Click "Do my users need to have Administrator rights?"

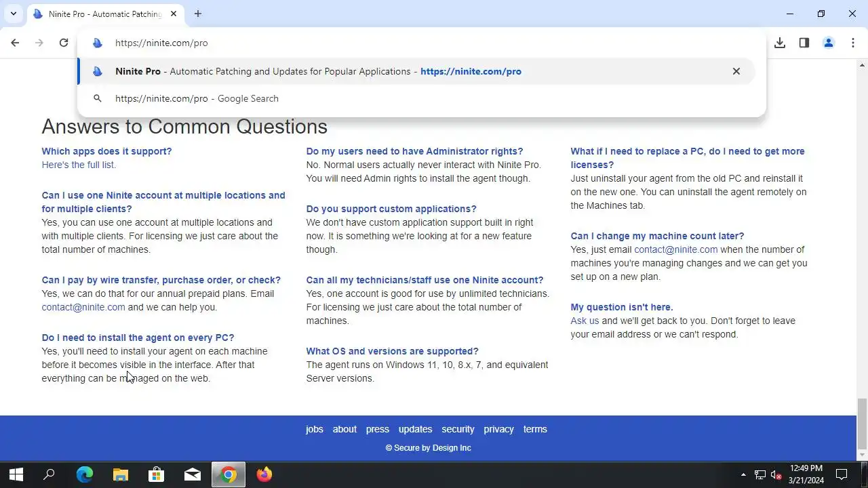pos(414,151)
